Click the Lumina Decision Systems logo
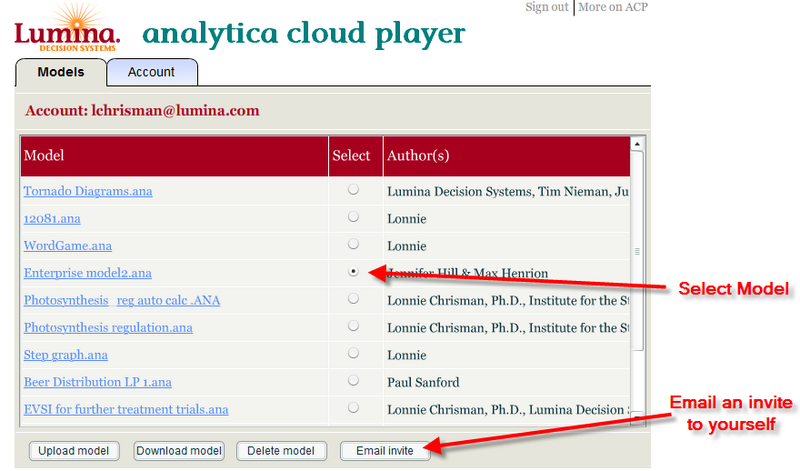Image resolution: width=800 pixels, height=471 pixels. click(x=67, y=29)
